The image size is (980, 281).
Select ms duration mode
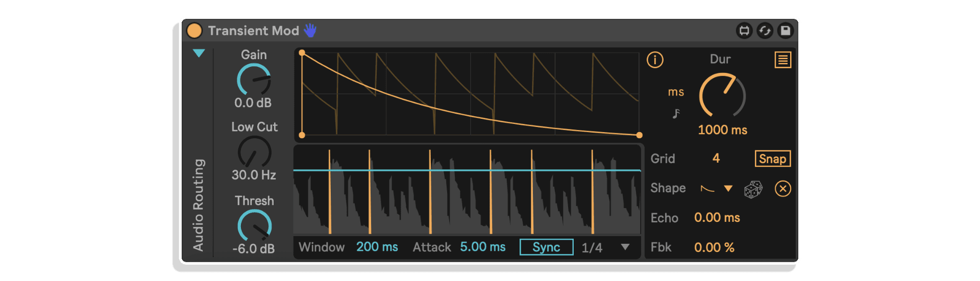coord(676,92)
